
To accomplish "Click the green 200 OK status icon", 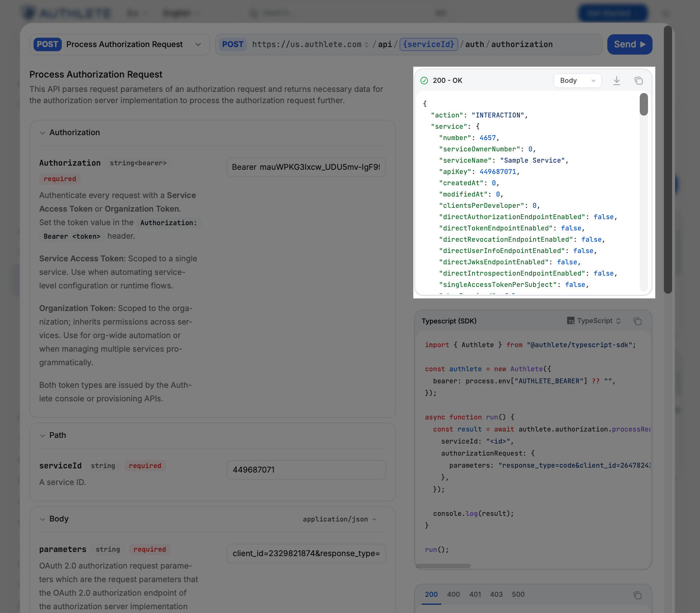I will (424, 81).
